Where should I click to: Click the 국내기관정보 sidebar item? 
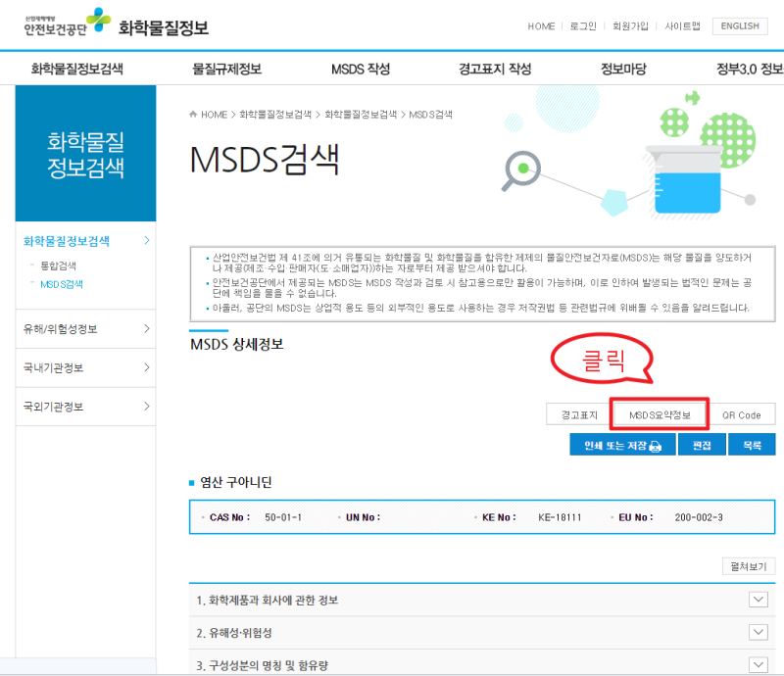click(53, 368)
